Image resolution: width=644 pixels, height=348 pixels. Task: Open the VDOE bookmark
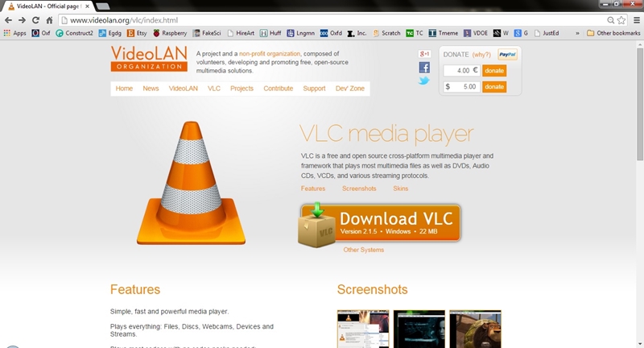(476, 33)
